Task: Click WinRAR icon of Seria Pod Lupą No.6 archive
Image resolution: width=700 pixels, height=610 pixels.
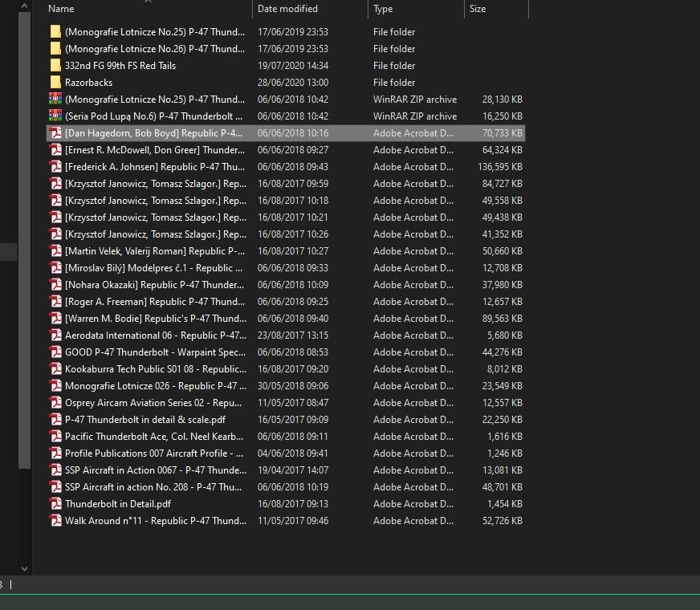Action: pyautogui.click(x=55, y=116)
